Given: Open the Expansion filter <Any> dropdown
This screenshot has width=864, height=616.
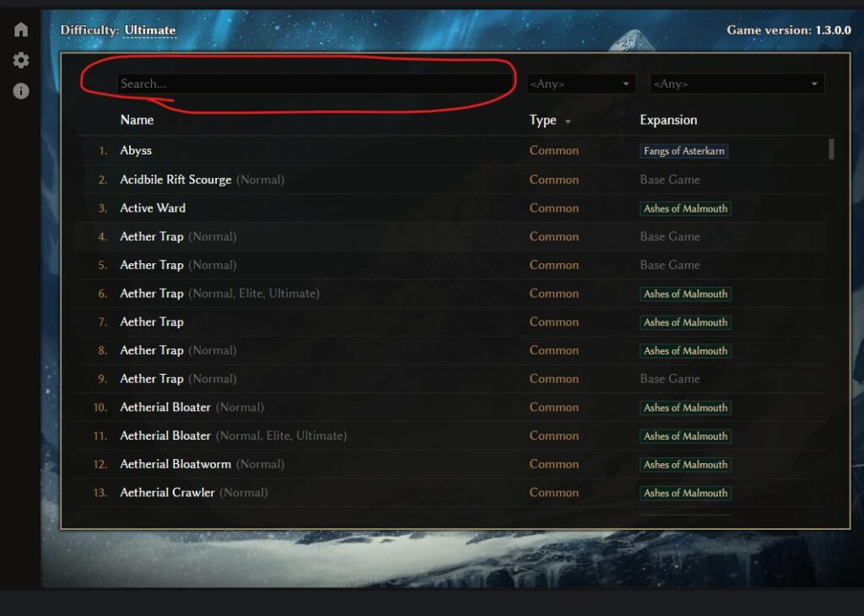Looking at the screenshot, I should tap(737, 84).
